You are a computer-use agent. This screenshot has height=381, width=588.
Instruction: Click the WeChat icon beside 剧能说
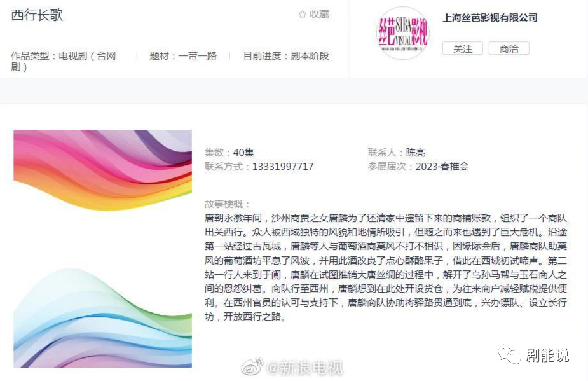510,354
